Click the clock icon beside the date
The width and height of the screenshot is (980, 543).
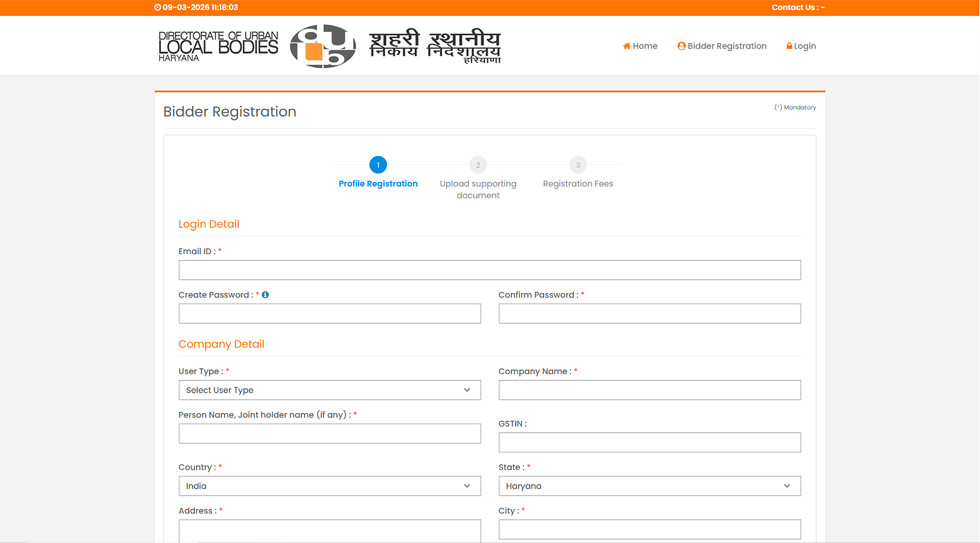tap(158, 8)
